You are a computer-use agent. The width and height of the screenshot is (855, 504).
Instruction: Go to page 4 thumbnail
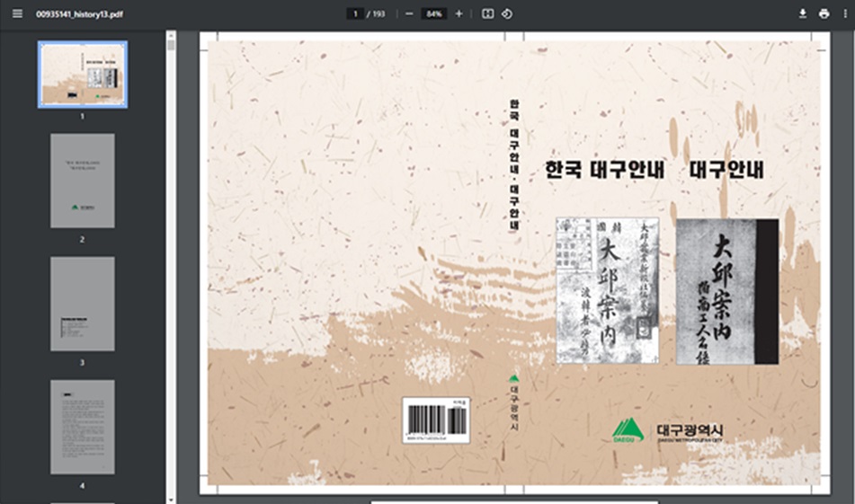[82, 428]
